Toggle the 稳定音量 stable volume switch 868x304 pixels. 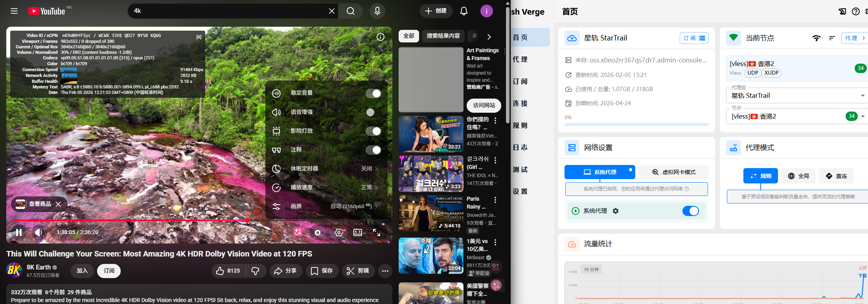pyautogui.click(x=373, y=93)
